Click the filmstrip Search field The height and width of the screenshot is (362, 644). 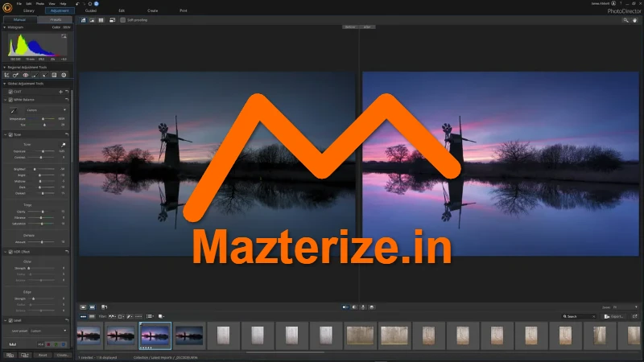pyautogui.click(x=579, y=316)
